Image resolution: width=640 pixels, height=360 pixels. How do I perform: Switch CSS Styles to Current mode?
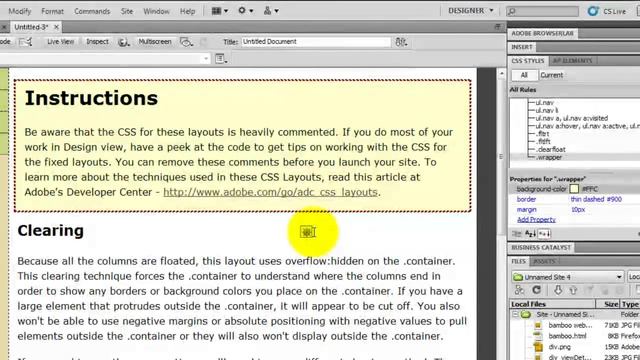coord(551,75)
